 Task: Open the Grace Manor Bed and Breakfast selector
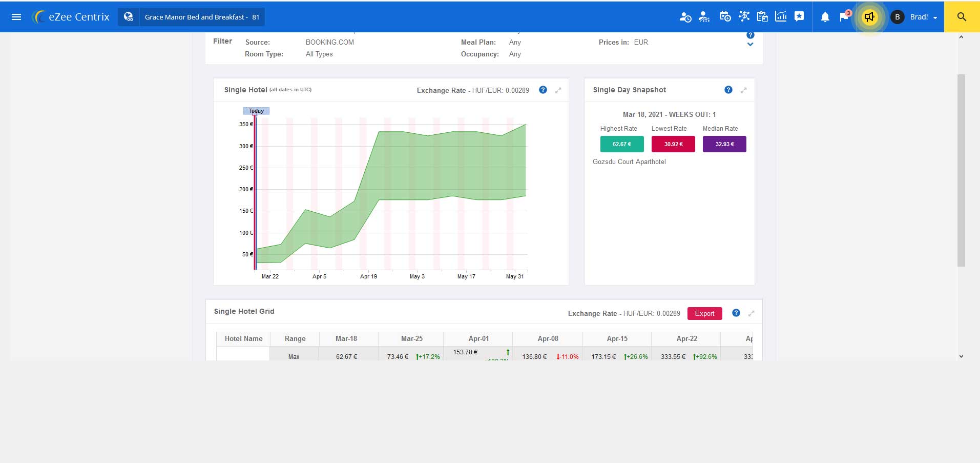pos(202,17)
